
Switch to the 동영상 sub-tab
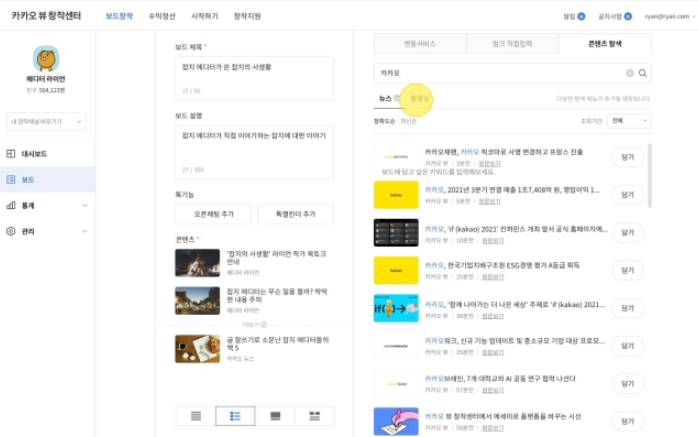pos(419,99)
